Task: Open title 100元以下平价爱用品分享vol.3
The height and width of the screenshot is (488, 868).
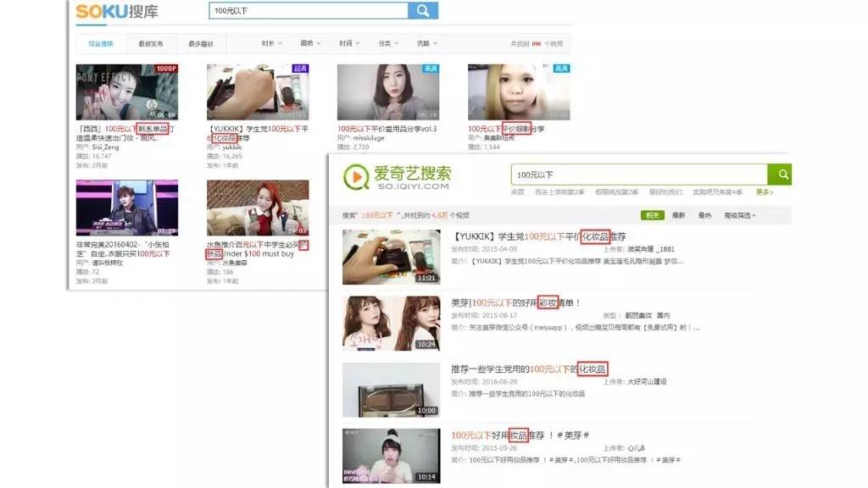Action: [387, 129]
